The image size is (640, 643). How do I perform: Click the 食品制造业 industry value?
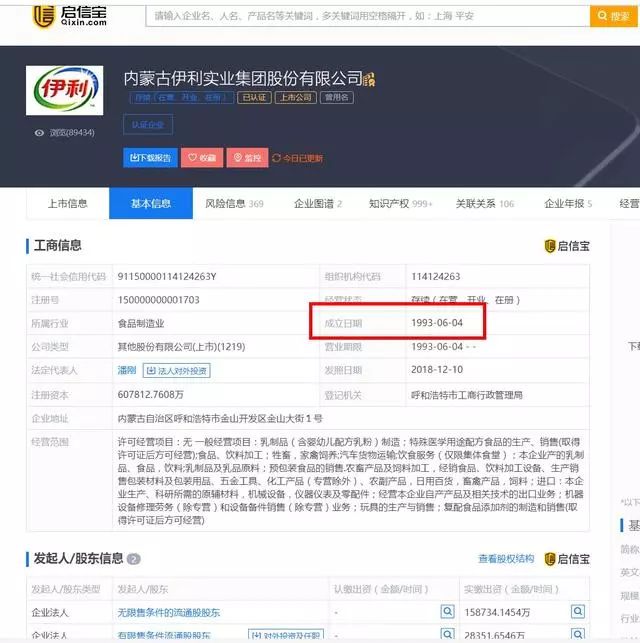click(x=141, y=324)
